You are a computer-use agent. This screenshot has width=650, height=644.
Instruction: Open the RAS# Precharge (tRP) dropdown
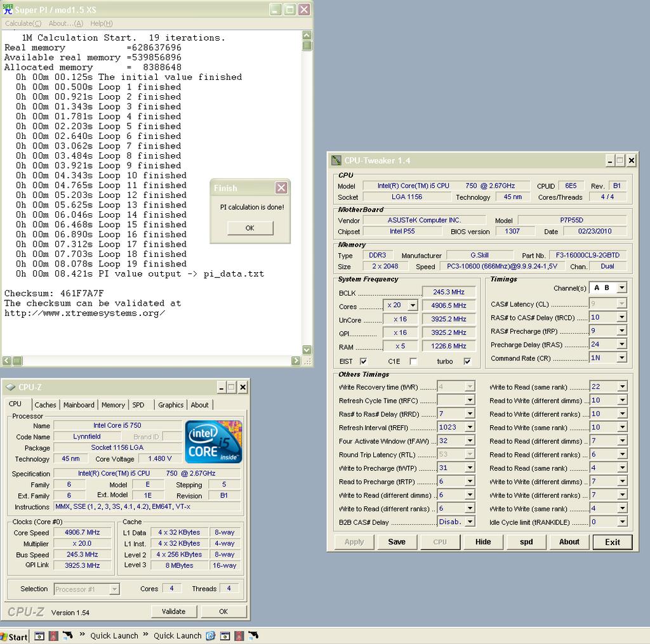(x=621, y=331)
